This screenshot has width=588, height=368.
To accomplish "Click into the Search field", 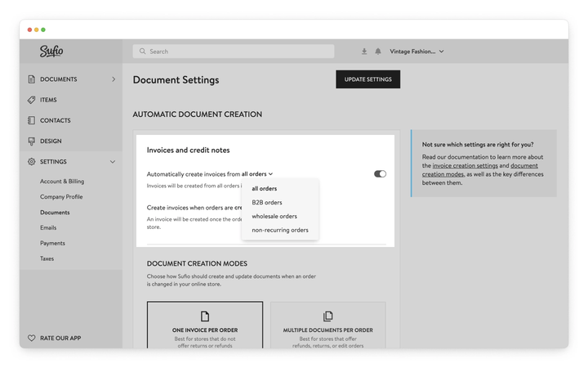I will point(234,52).
